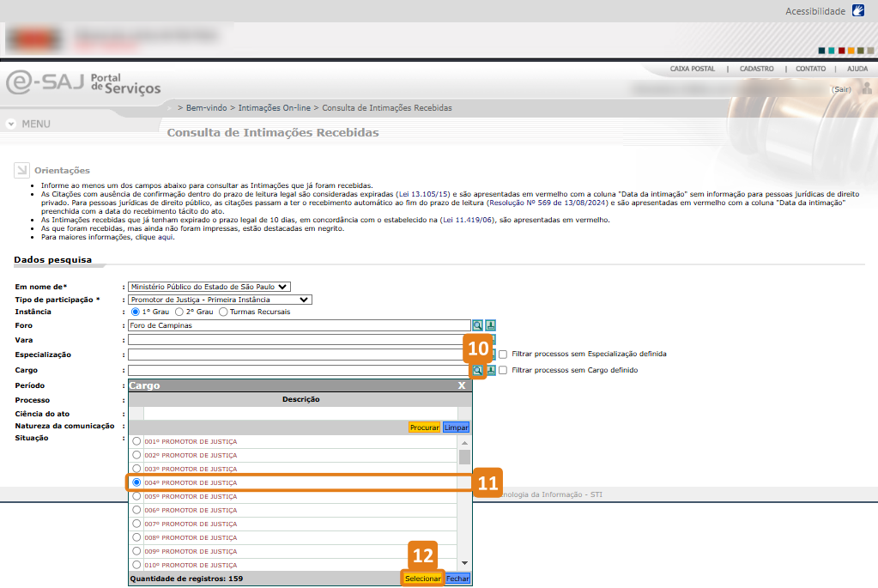Click the green icon beside Foro search
This screenshot has width=878, height=588.
point(491,325)
